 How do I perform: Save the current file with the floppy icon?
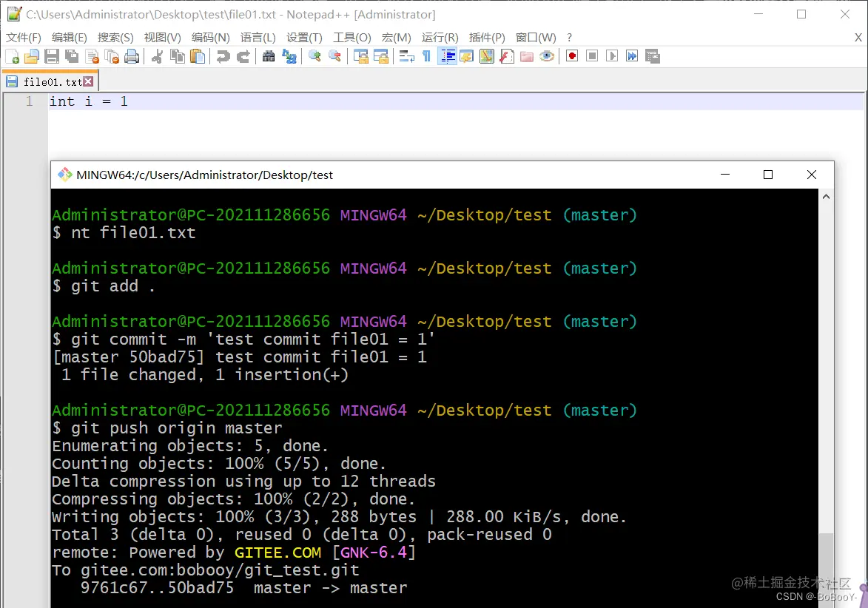tap(52, 56)
